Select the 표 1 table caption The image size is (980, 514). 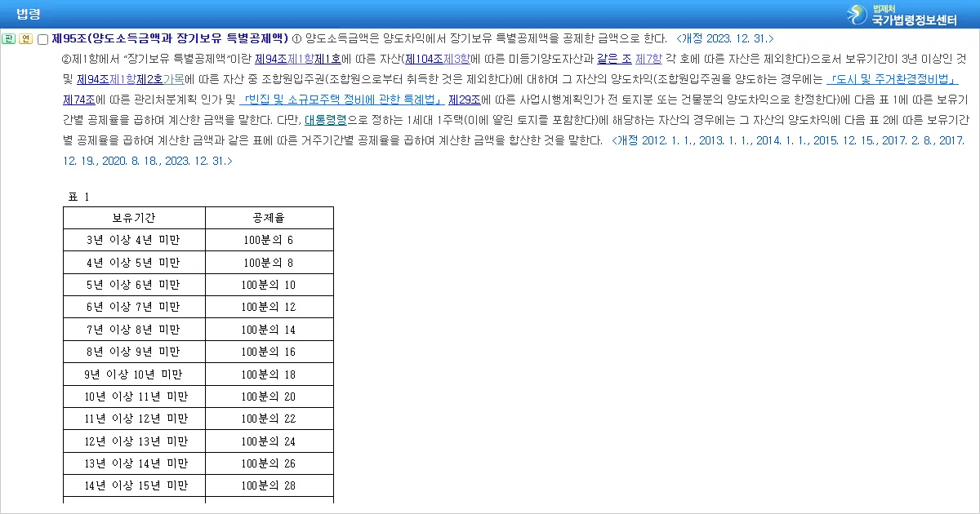[x=78, y=197]
